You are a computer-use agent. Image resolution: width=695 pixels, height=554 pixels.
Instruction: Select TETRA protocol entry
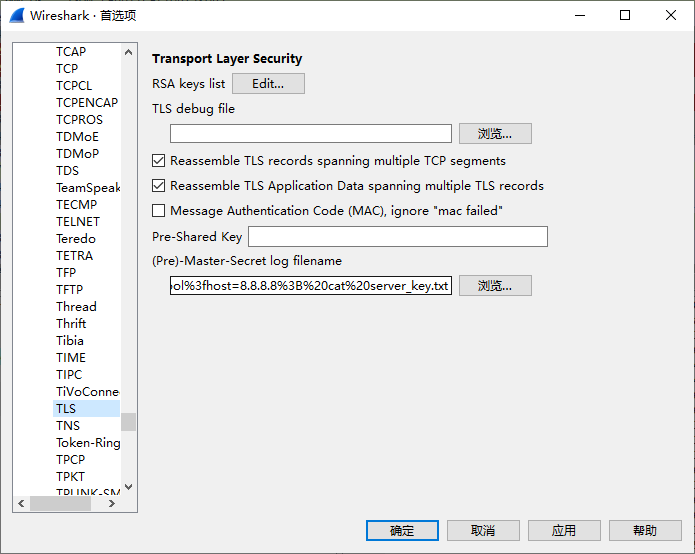tap(74, 256)
